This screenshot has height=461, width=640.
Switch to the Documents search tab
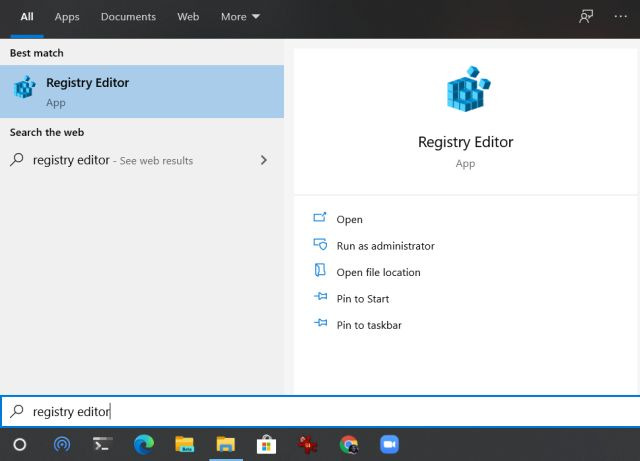tap(128, 17)
